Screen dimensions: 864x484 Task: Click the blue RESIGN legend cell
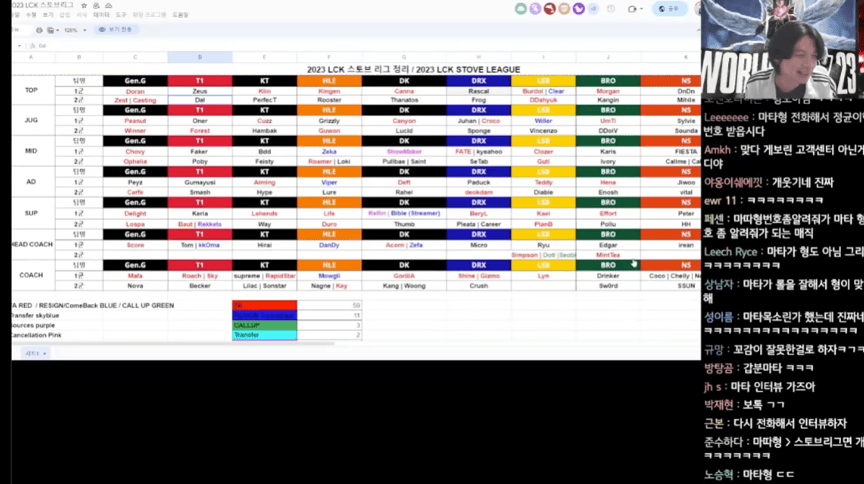point(264,315)
